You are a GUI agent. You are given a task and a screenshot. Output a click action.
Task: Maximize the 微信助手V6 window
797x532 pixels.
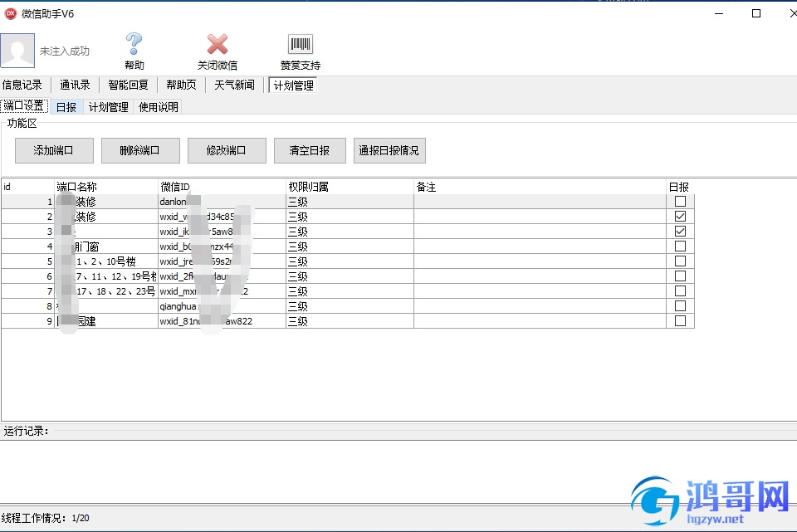pos(756,13)
